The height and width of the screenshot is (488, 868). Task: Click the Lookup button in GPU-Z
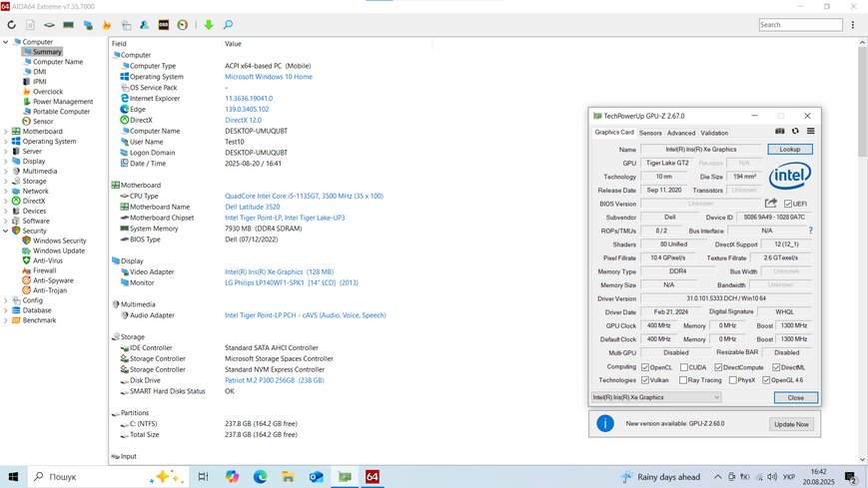pos(790,150)
